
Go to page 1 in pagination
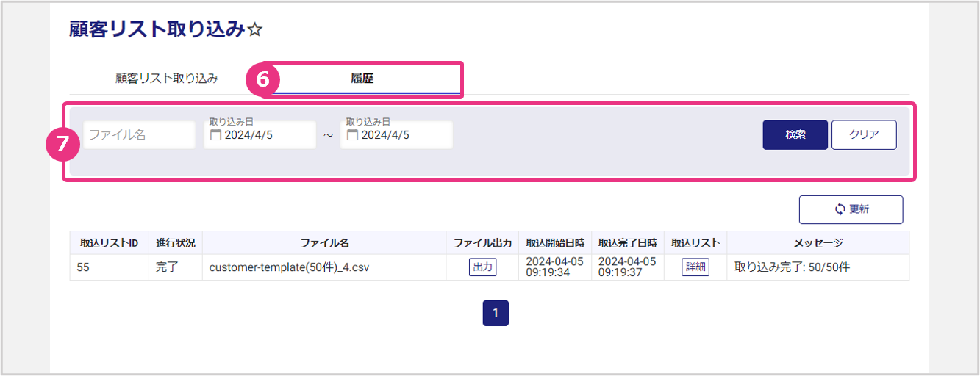(496, 313)
